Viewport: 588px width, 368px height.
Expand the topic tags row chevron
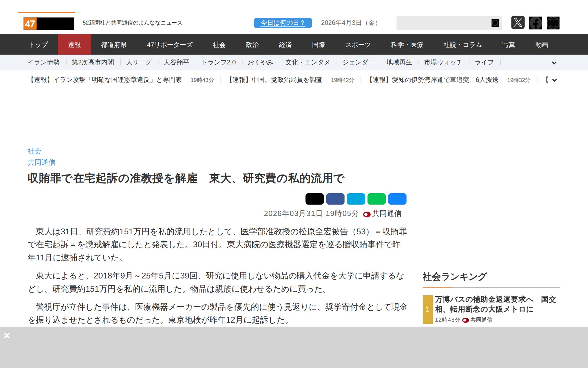pos(554,63)
